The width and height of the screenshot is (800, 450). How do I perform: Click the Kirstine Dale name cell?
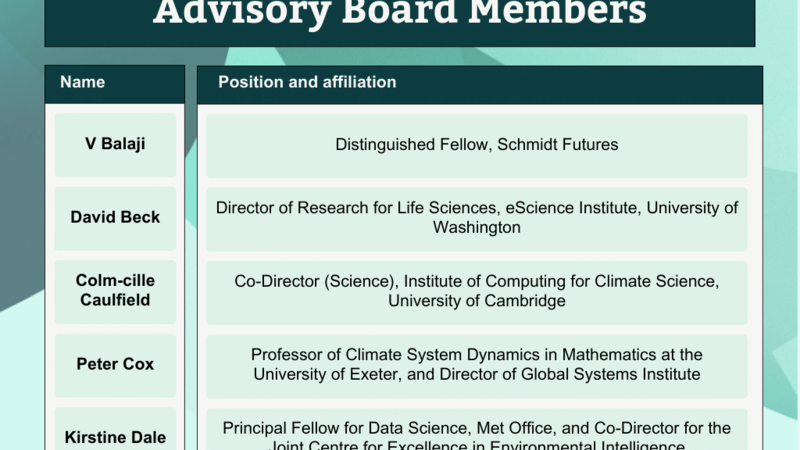pos(115,430)
